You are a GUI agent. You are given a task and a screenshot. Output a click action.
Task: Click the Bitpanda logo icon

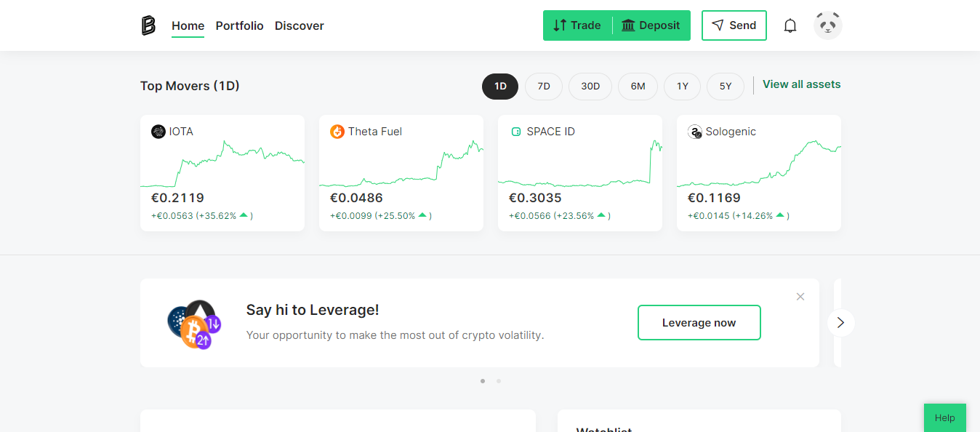(x=148, y=25)
